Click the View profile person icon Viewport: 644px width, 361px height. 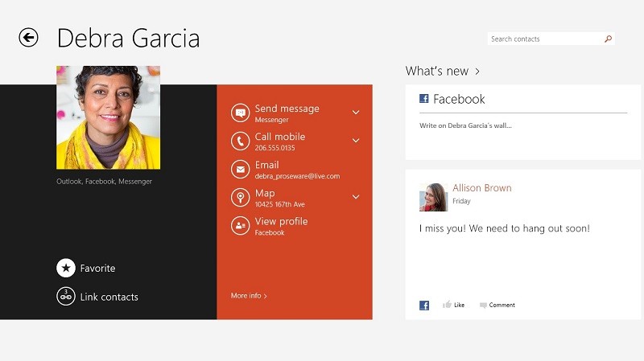coord(240,226)
